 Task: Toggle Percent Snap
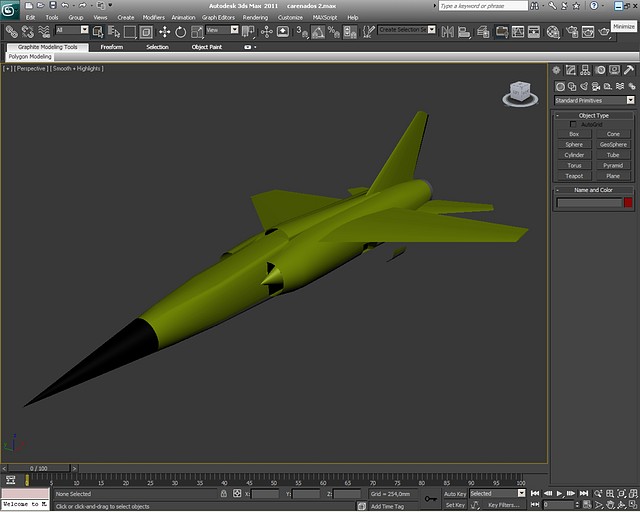coord(334,31)
